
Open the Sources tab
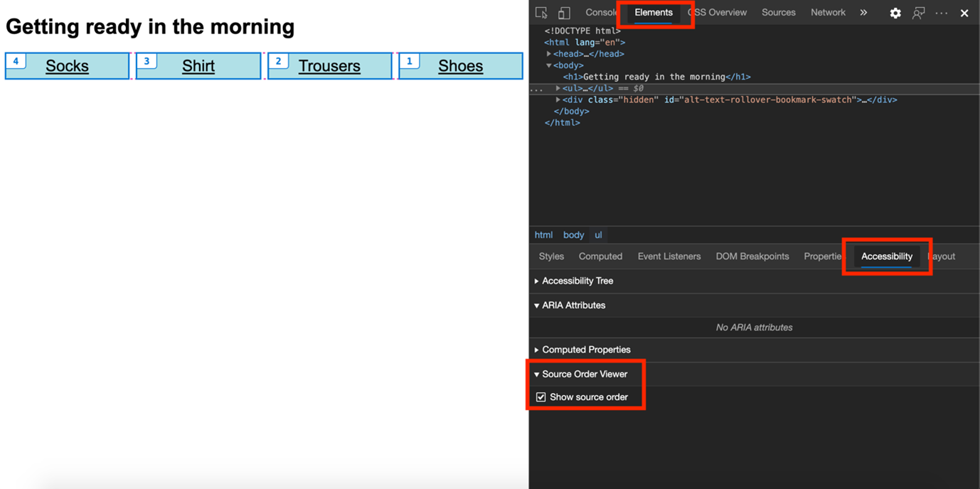[779, 12]
